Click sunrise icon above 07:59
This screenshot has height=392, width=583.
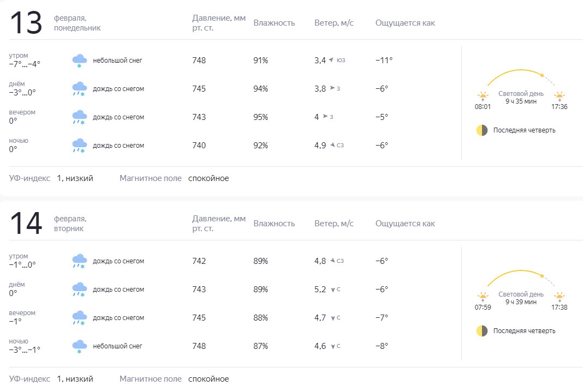coord(483,297)
